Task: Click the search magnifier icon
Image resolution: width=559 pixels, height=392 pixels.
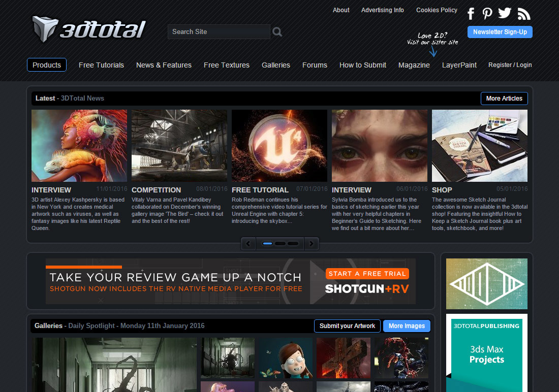Action: click(x=277, y=32)
